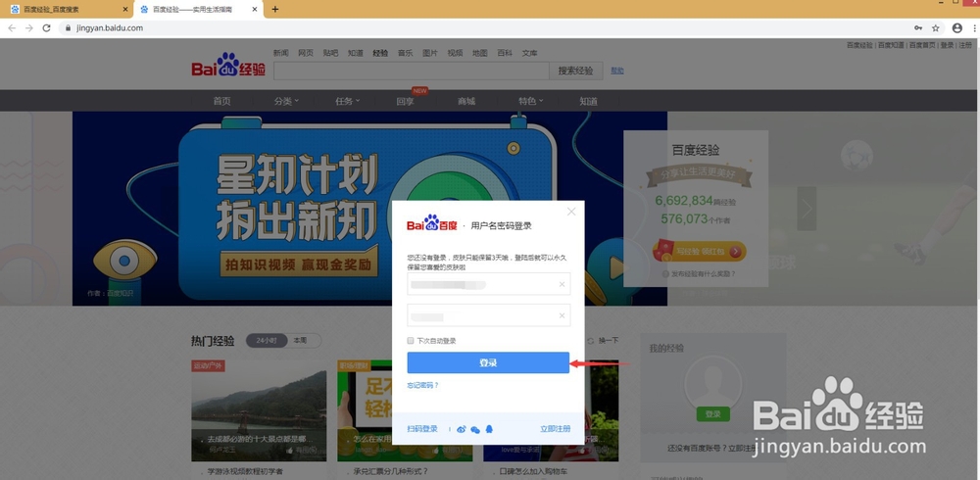Clear the password field using its X

click(562, 315)
